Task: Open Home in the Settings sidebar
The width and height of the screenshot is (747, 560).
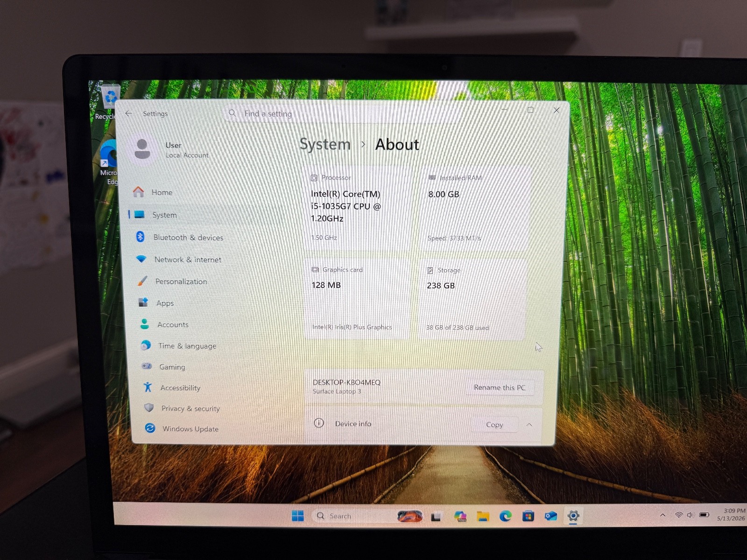Action: [x=205, y=192]
